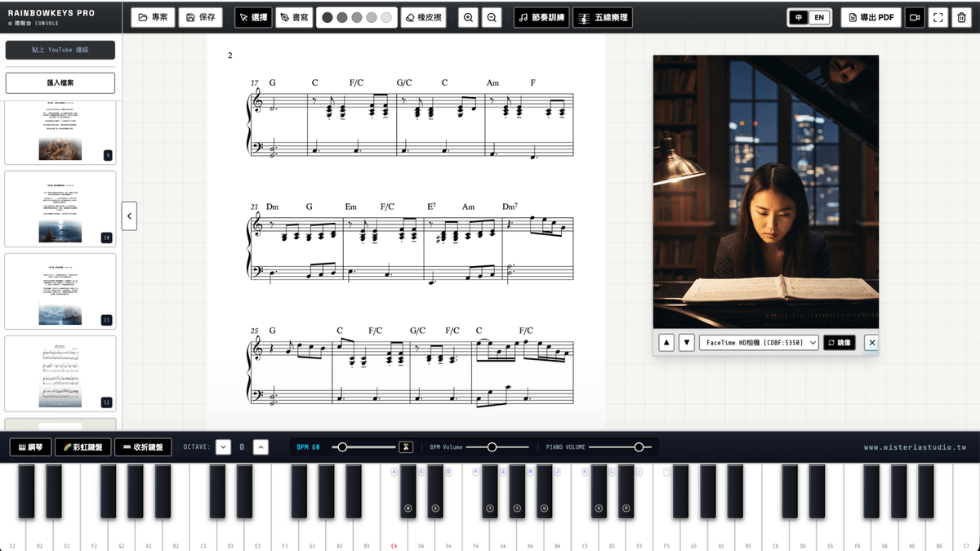Screen dimensions: 980x551
Task: Switch language to EN
Action: pos(819,17)
